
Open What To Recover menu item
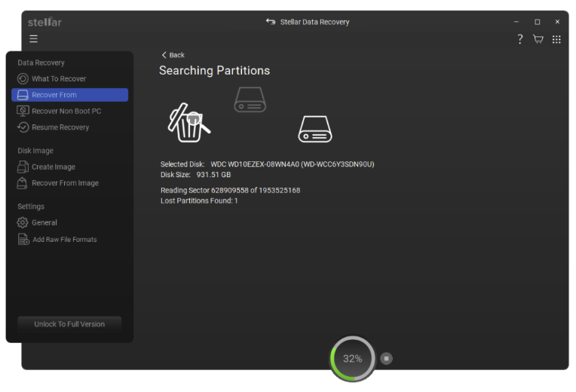coord(59,78)
